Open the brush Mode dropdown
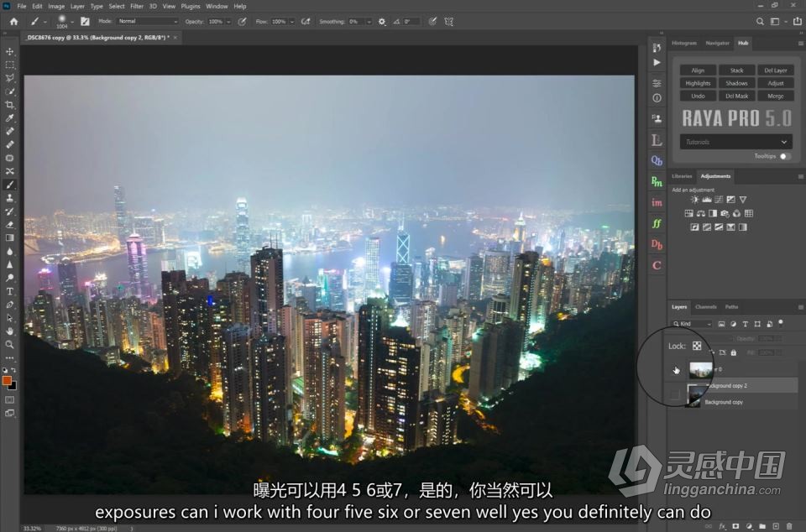806x532 pixels. point(147,22)
